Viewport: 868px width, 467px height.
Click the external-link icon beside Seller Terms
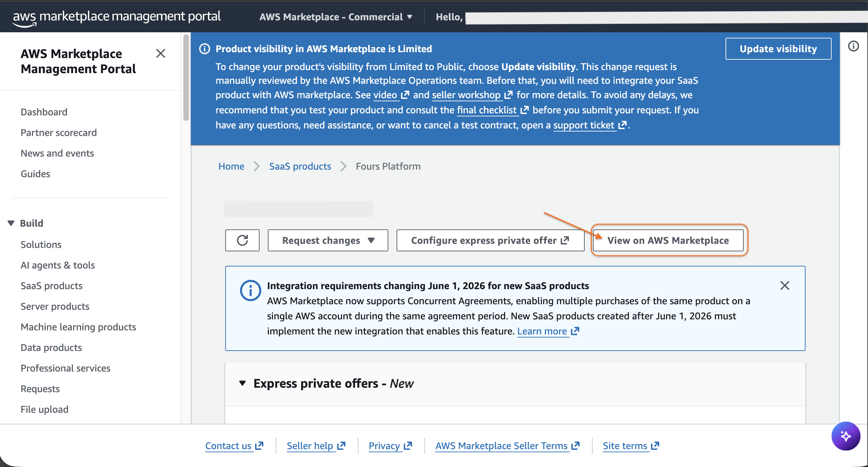pos(575,446)
